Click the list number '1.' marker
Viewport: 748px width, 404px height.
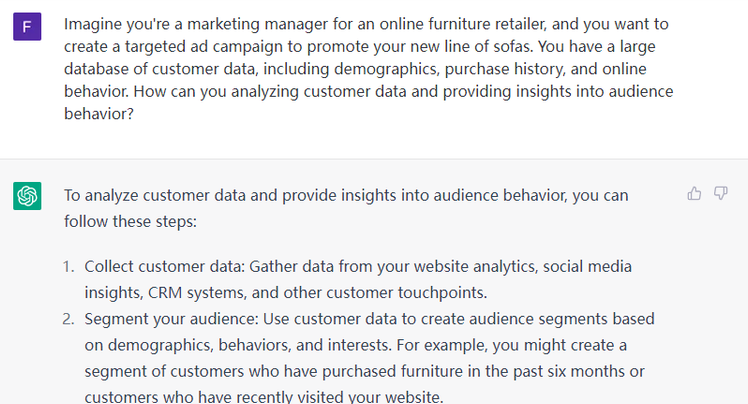click(69, 267)
